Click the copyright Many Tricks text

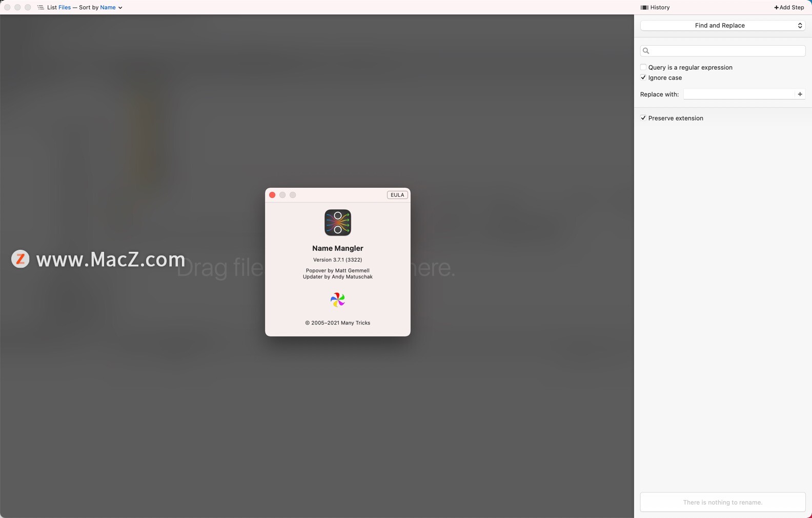(338, 323)
